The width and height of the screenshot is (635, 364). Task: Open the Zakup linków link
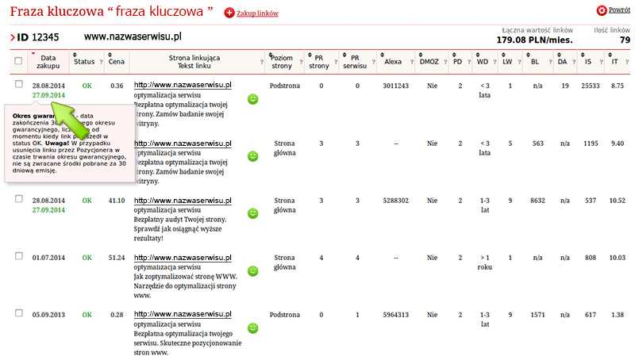257,13
